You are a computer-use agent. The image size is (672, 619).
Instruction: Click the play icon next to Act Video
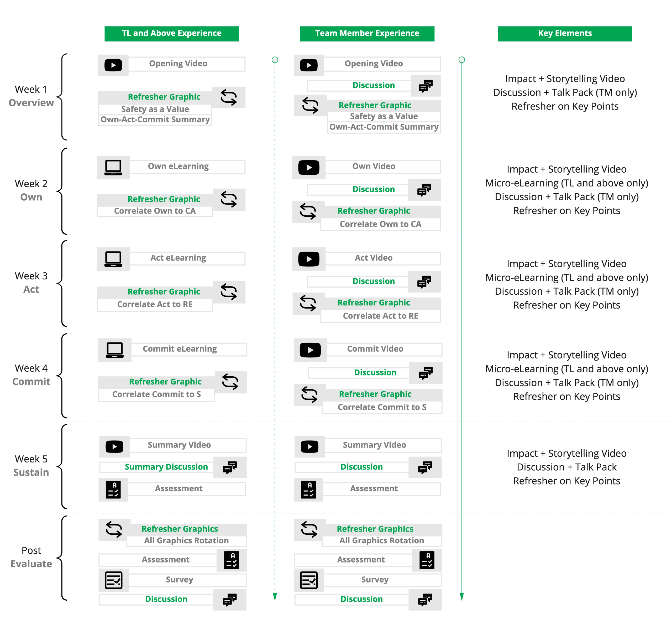(308, 259)
